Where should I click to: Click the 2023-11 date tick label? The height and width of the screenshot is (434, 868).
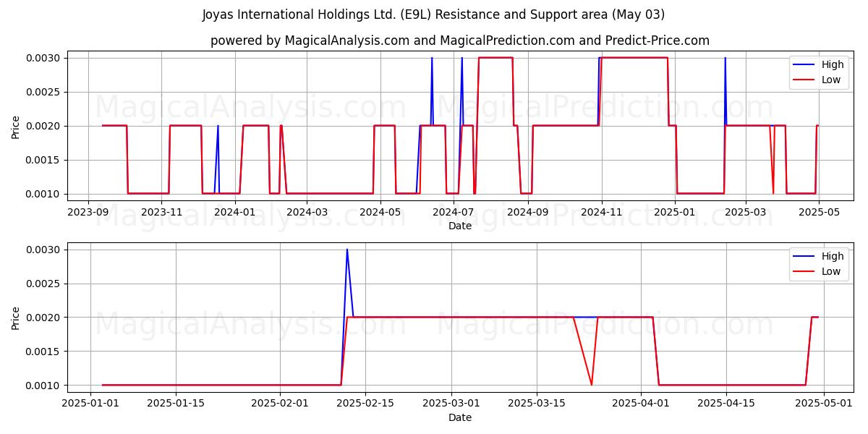(x=161, y=212)
